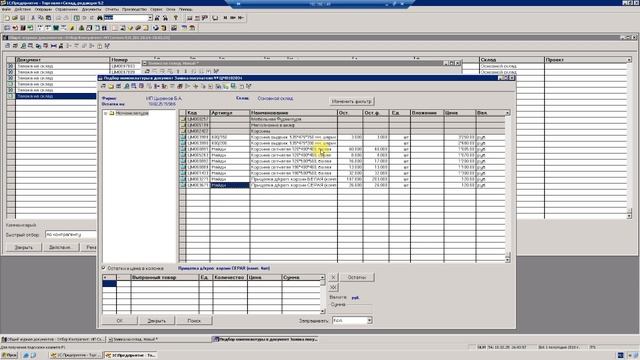
Task: Click Закрыть button in journal window
Action: coord(23,247)
